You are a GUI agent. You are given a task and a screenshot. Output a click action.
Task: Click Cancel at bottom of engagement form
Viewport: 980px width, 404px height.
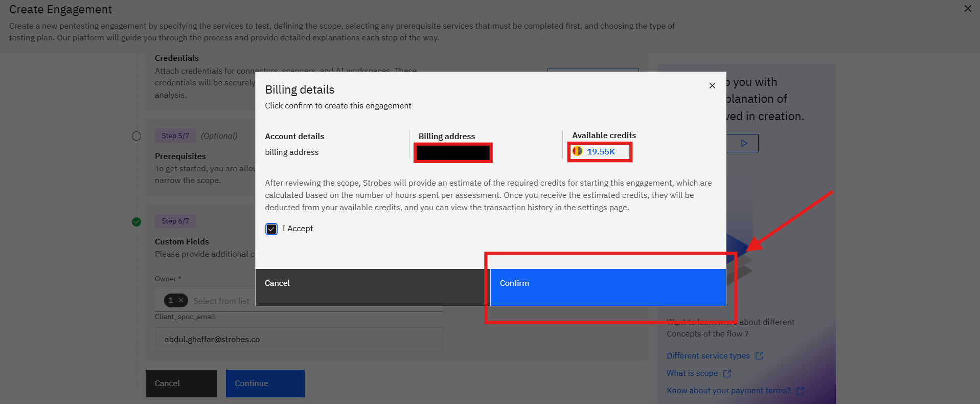point(181,384)
